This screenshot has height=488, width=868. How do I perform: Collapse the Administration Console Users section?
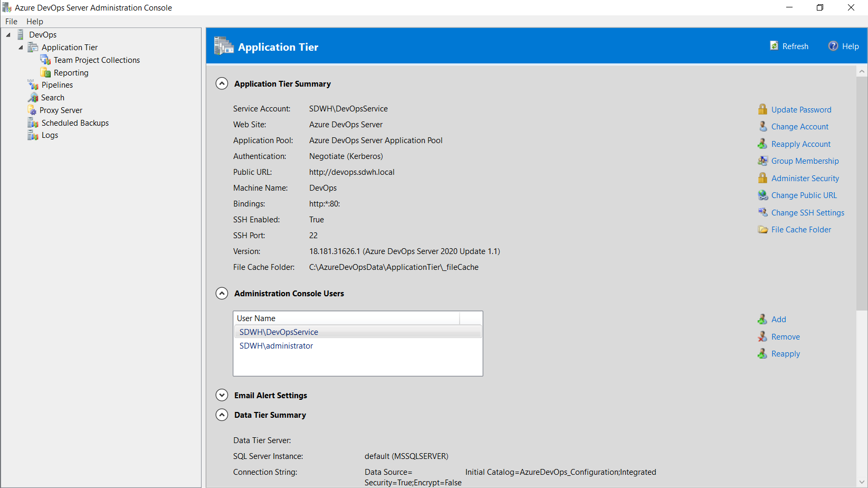tap(222, 294)
